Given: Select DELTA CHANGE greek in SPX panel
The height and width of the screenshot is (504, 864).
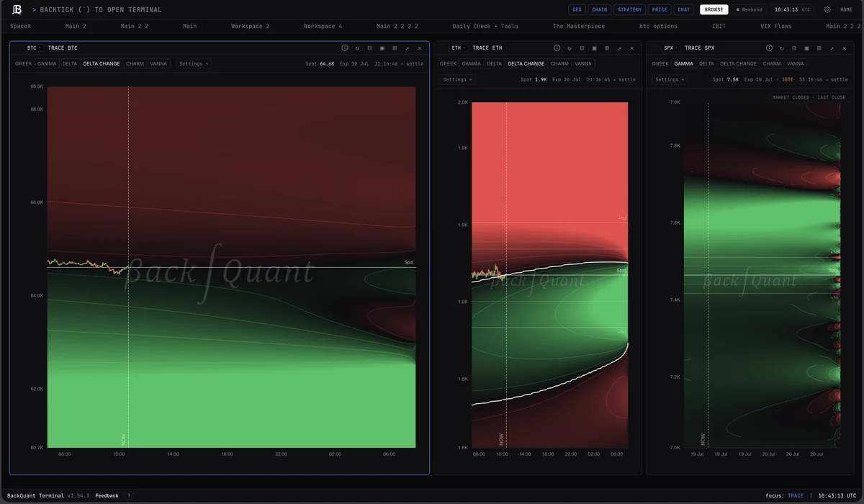Looking at the screenshot, I should 738,63.
